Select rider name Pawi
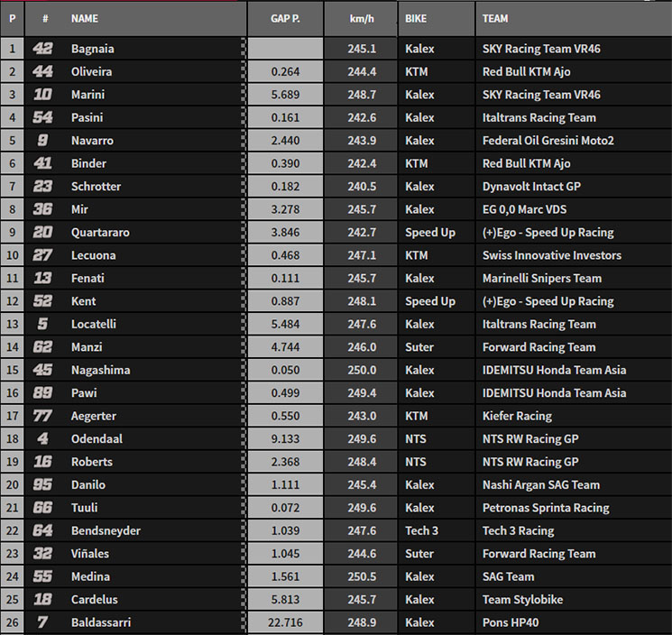Image resolution: width=672 pixels, height=635 pixels. point(84,393)
